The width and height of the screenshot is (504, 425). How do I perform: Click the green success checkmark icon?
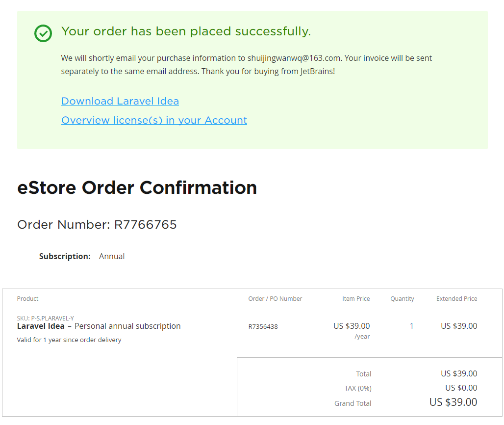tap(43, 33)
